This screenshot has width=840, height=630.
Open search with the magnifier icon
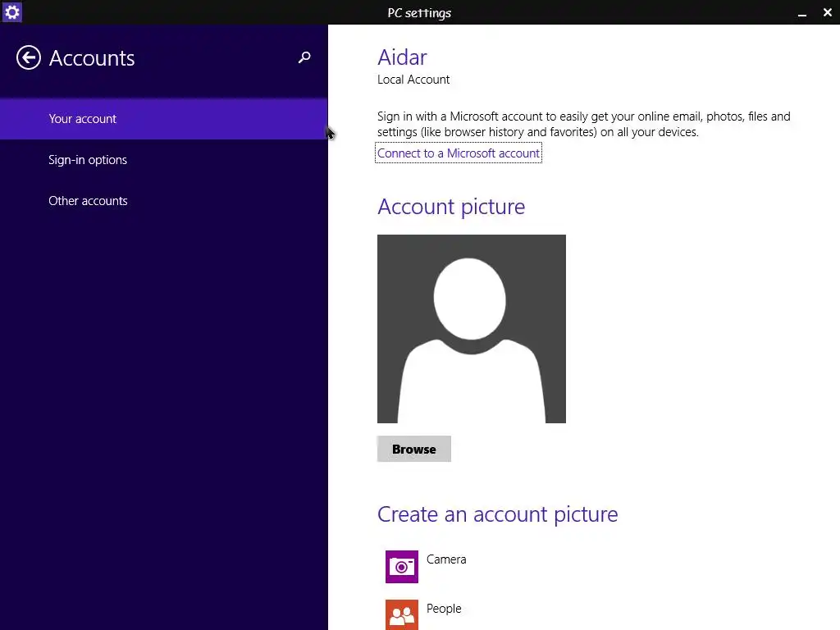304,57
